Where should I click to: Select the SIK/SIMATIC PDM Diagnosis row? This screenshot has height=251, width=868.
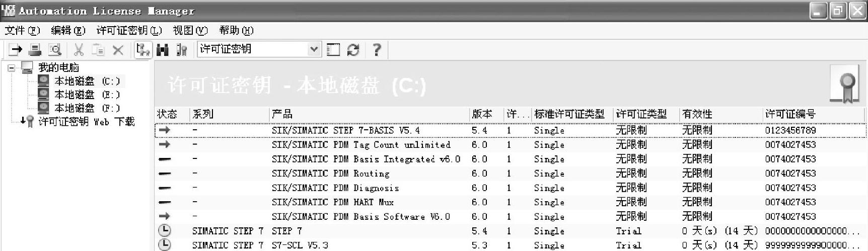[x=510, y=188]
